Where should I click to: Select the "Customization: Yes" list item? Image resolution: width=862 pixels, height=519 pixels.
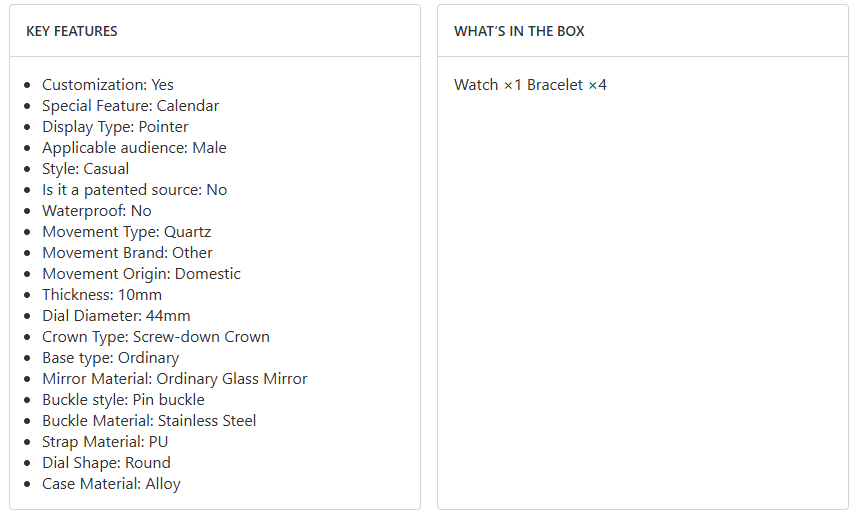click(x=108, y=85)
